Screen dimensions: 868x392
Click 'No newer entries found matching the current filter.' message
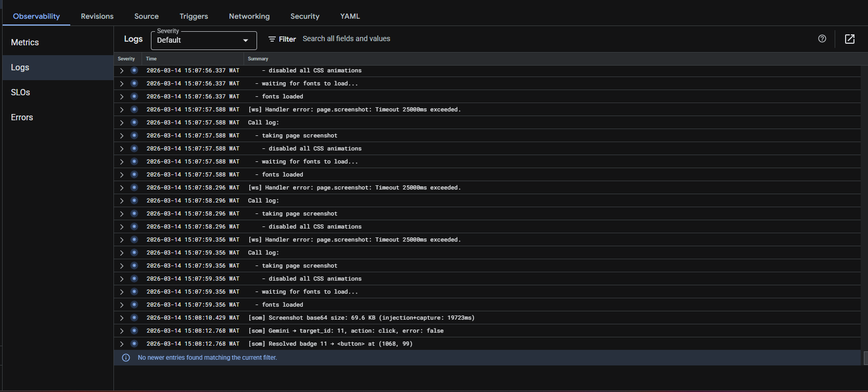click(x=207, y=358)
